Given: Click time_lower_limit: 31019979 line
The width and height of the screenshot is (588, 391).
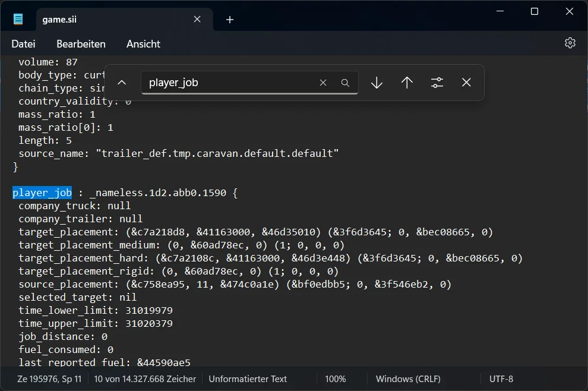Looking at the screenshot, I should point(96,311).
